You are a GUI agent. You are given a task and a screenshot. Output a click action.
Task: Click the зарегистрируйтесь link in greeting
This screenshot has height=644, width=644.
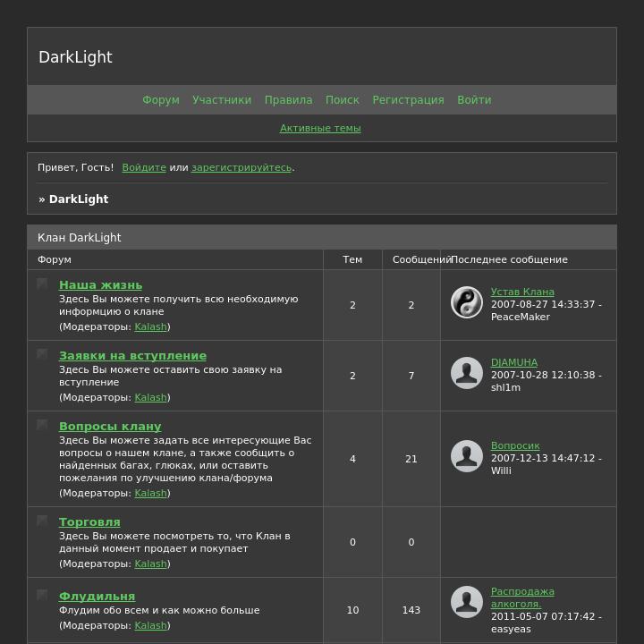241,167
